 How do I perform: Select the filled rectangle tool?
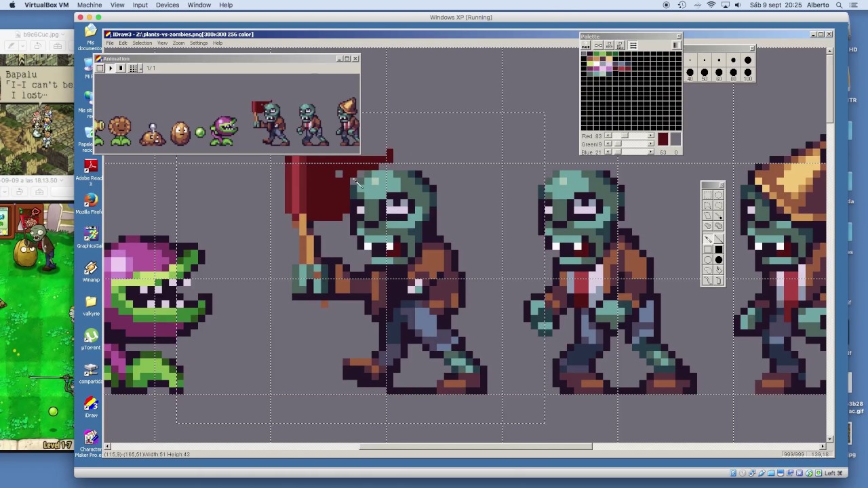tap(718, 249)
